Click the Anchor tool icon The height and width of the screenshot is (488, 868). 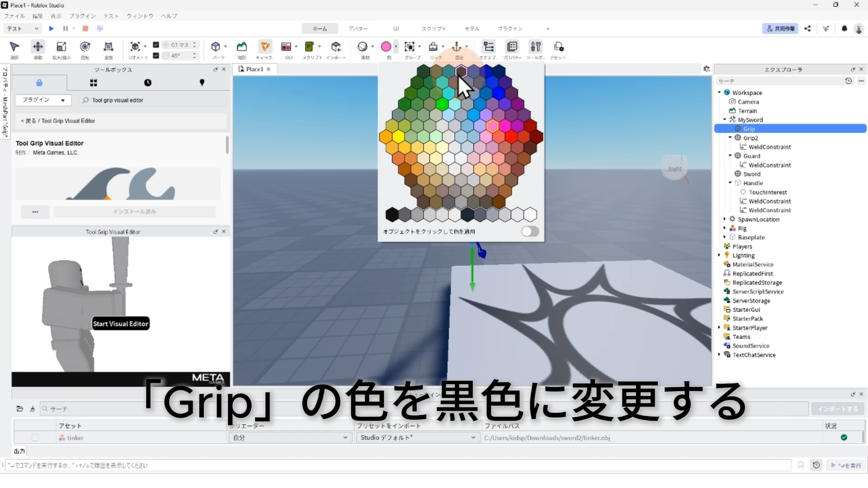tap(457, 47)
